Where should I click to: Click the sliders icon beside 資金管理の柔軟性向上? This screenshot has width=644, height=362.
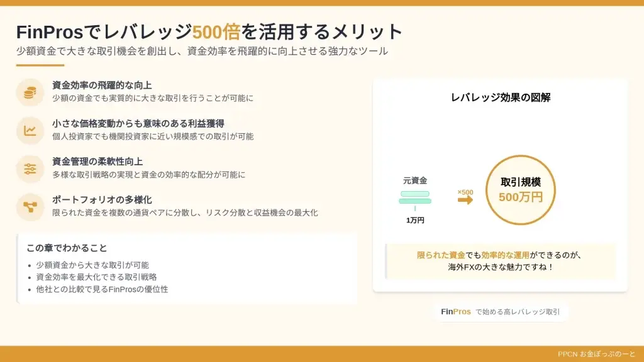pyautogui.click(x=30, y=169)
